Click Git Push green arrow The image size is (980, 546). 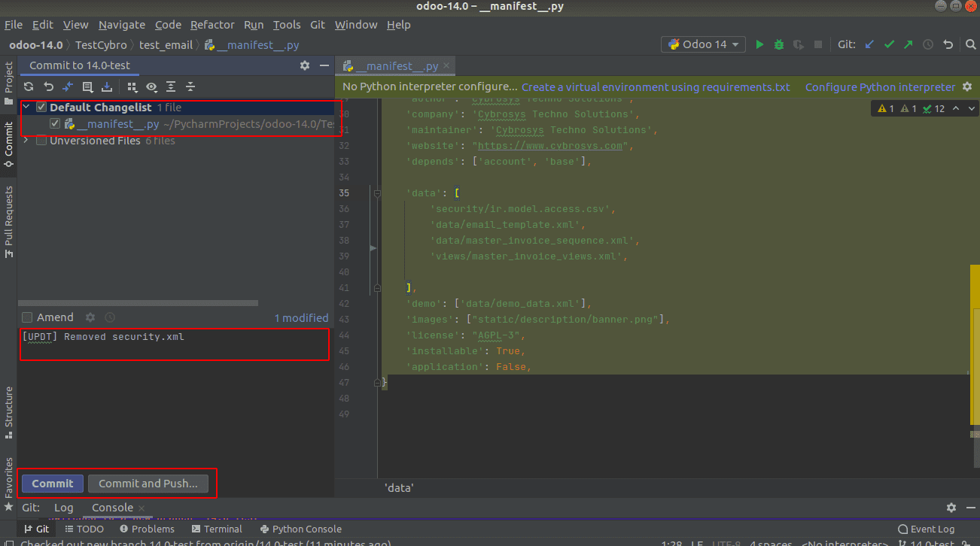[908, 44]
